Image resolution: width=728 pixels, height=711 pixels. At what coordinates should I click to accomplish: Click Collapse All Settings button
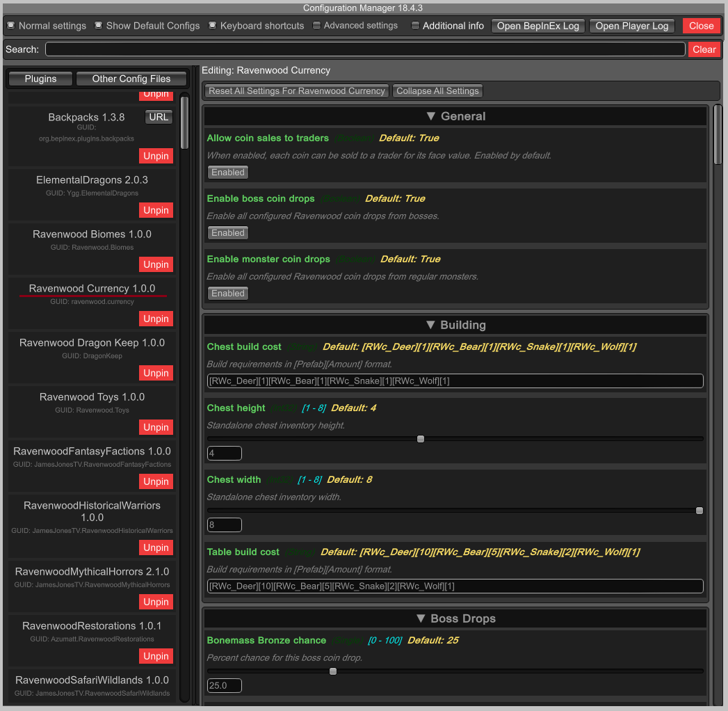pyautogui.click(x=437, y=91)
